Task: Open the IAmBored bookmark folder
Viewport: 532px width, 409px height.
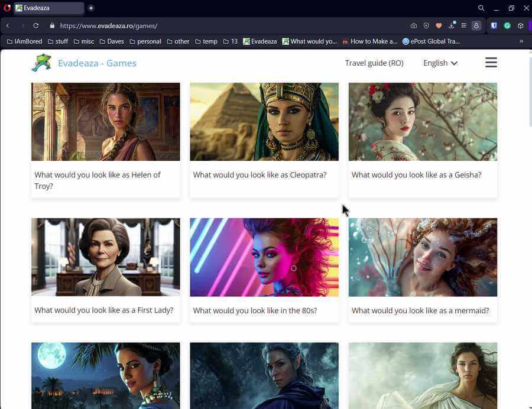Action: (x=24, y=41)
